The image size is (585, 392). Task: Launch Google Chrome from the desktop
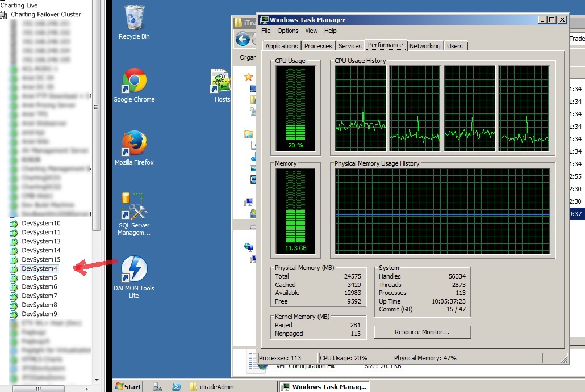pyautogui.click(x=134, y=85)
